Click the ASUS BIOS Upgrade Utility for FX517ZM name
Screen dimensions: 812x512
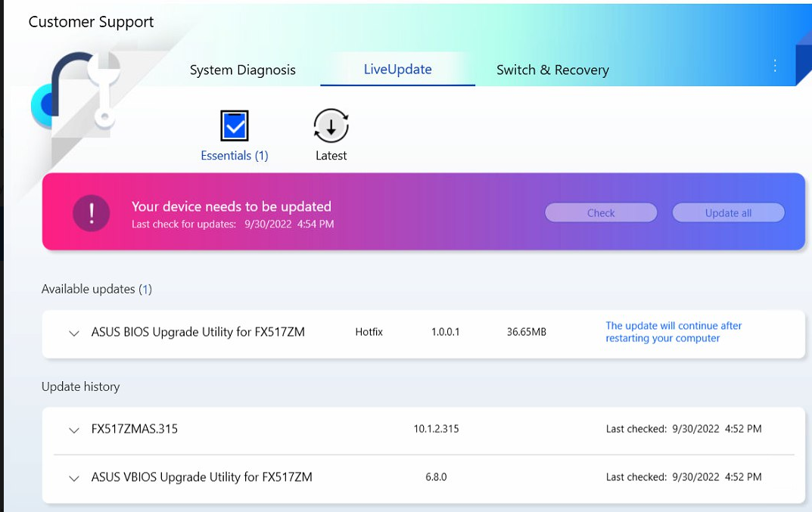tap(198, 332)
